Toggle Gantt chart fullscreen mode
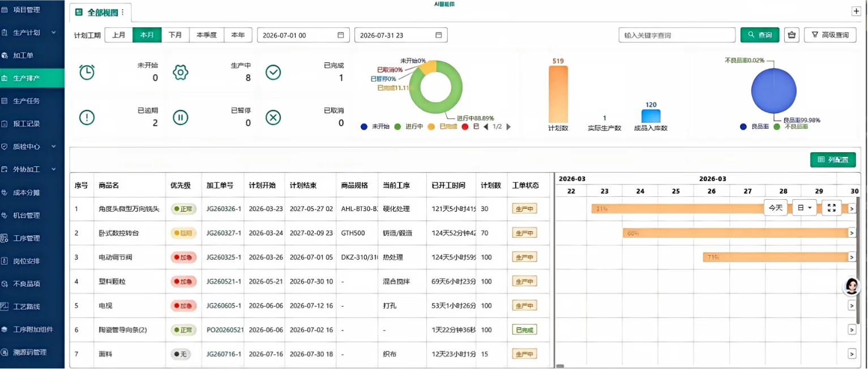This screenshot has height=369, width=868. [x=832, y=208]
